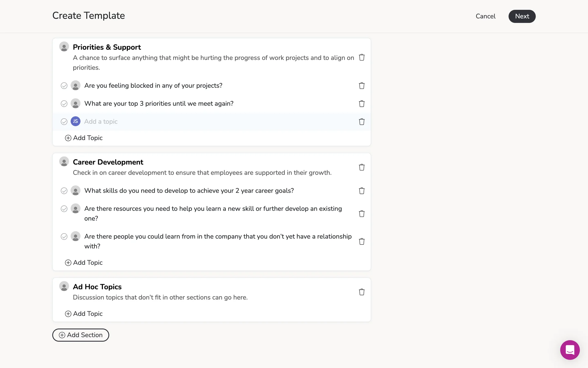The width and height of the screenshot is (588, 368).
Task: Open the chat support bubble
Action: [x=570, y=350]
